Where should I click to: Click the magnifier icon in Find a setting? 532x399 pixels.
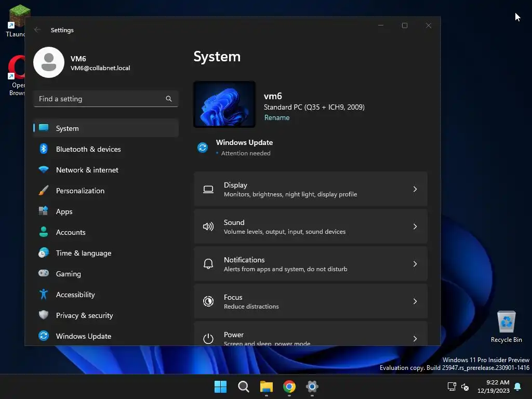click(169, 99)
